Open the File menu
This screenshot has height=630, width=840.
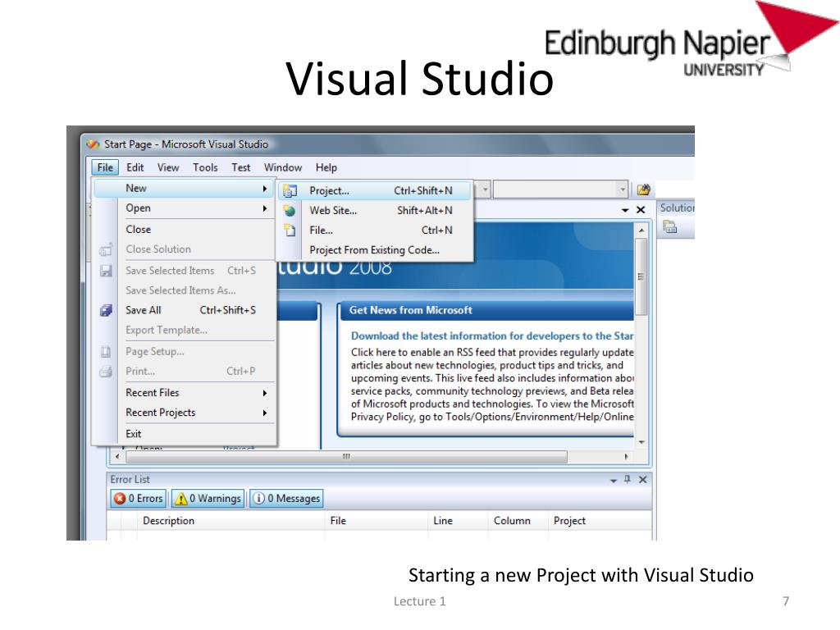pyautogui.click(x=105, y=167)
